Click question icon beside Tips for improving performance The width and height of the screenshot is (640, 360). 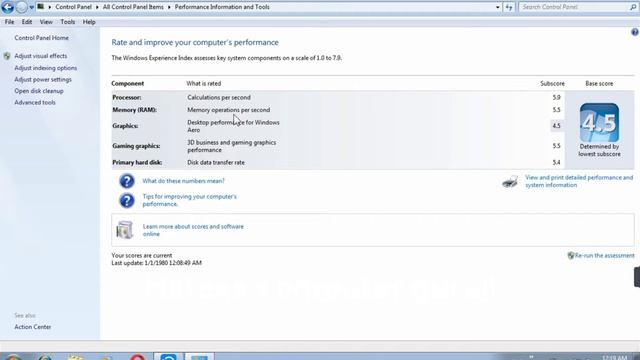[127, 200]
